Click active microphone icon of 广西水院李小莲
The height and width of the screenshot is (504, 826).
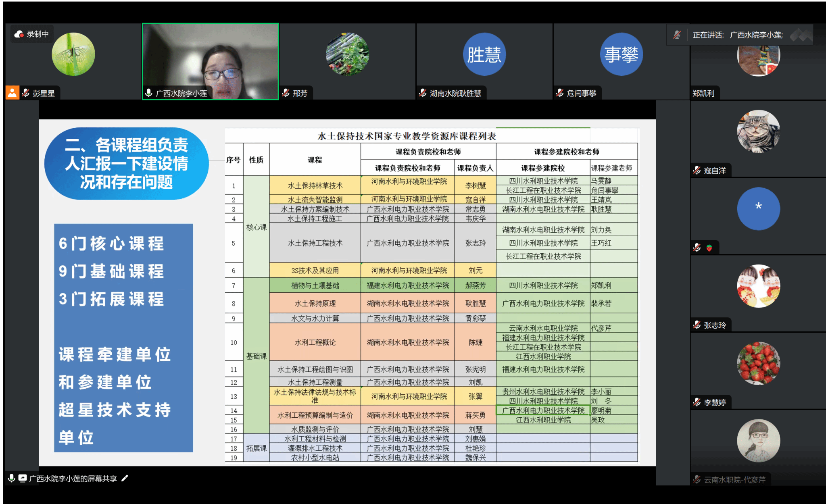pyautogui.click(x=149, y=93)
